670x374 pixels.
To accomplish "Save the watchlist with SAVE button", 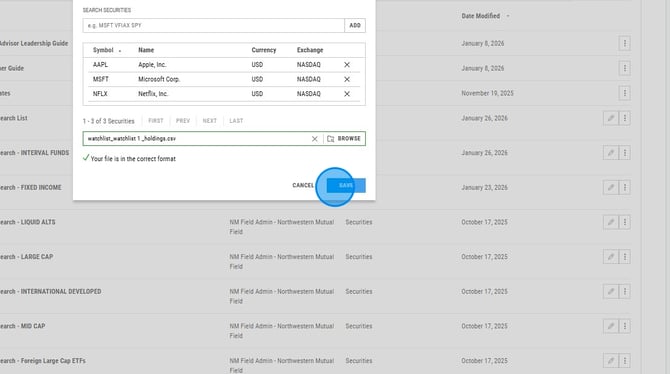I will point(346,186).
